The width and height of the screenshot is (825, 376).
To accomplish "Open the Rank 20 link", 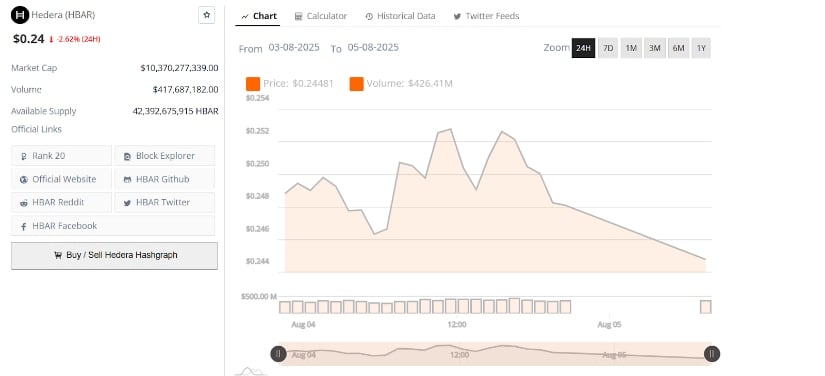I will (x=61, y=156).
